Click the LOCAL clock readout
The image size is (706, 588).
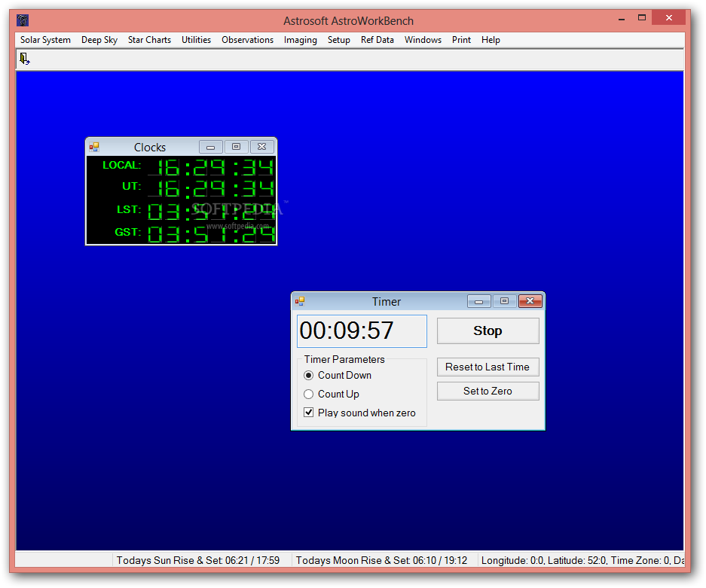click(211, 167)
